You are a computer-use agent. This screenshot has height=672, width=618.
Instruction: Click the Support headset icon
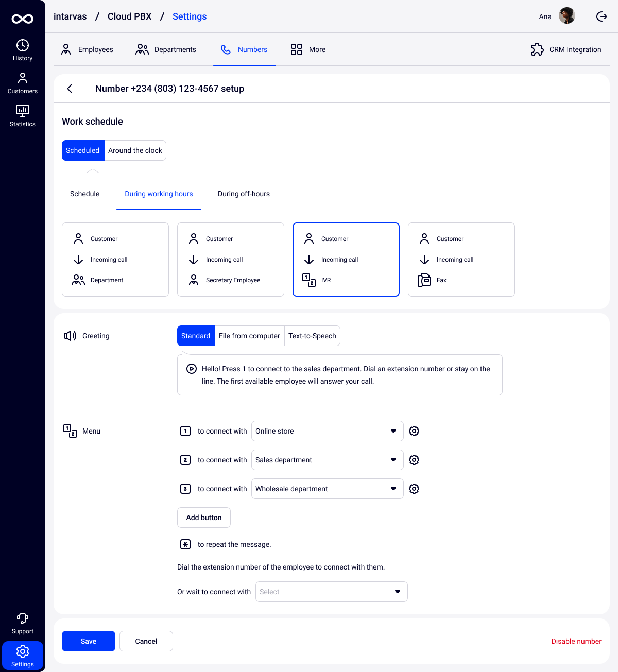[x=23, y=618]
